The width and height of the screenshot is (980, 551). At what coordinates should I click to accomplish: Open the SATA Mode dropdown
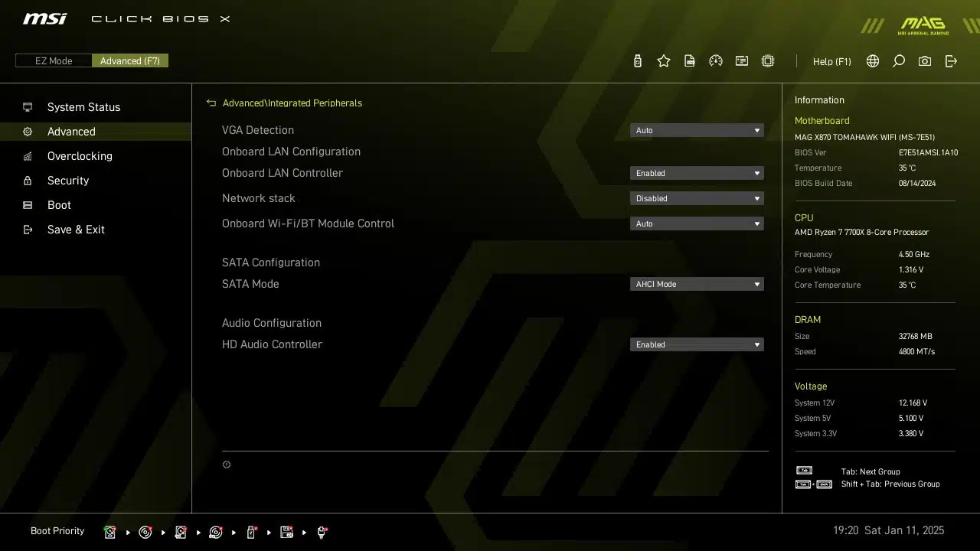pos(697,284)
